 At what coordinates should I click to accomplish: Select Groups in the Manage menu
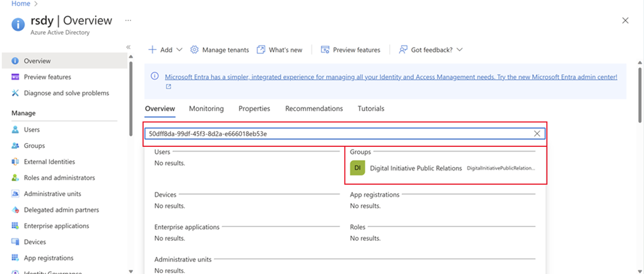pos(34,146)
